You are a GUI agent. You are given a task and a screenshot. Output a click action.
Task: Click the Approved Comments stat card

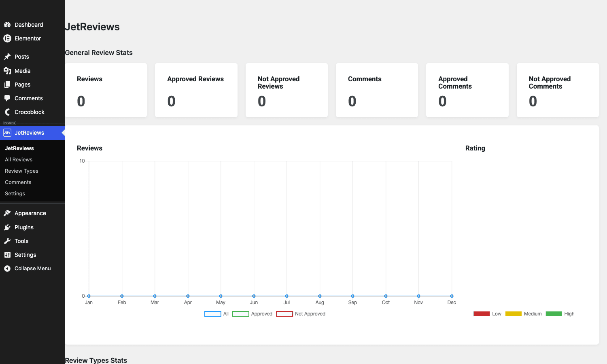[x=467, y=90]
